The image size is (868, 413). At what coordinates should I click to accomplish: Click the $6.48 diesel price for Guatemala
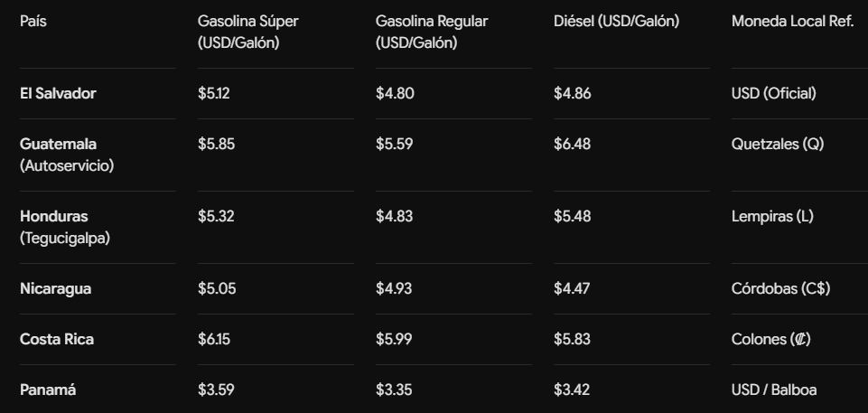click(x=572, y=145)
